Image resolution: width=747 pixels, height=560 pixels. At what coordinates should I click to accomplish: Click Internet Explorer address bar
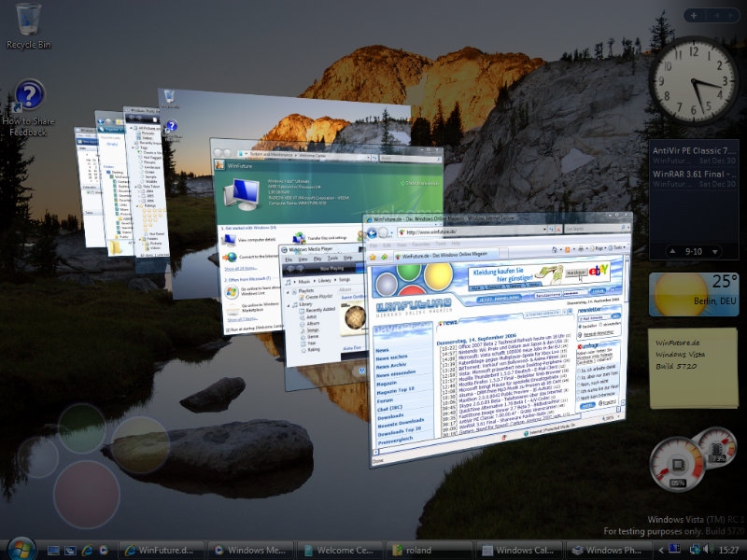pos(472,231)
